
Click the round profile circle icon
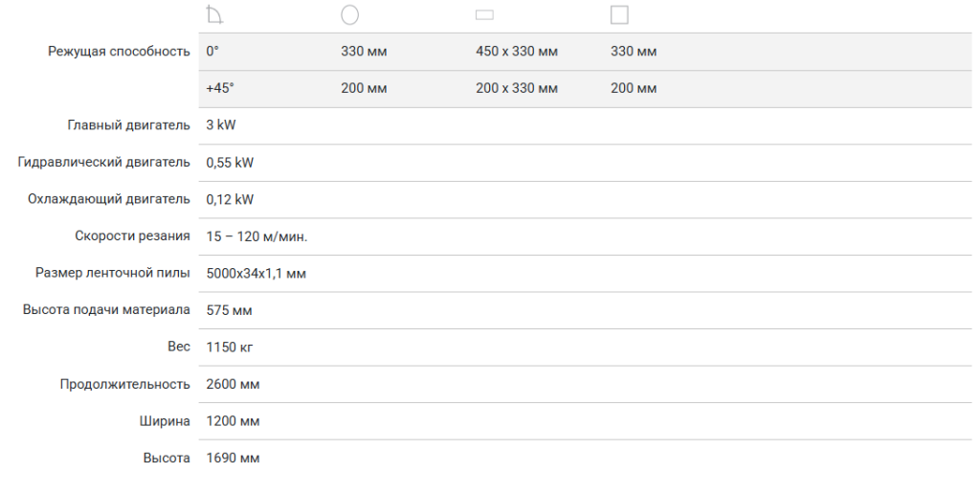(350, 15)
